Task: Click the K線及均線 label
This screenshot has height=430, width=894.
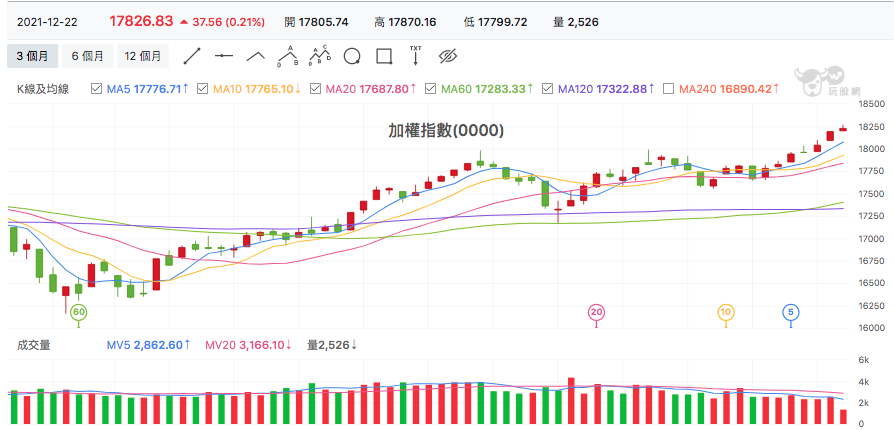Action: coord(43,89)
